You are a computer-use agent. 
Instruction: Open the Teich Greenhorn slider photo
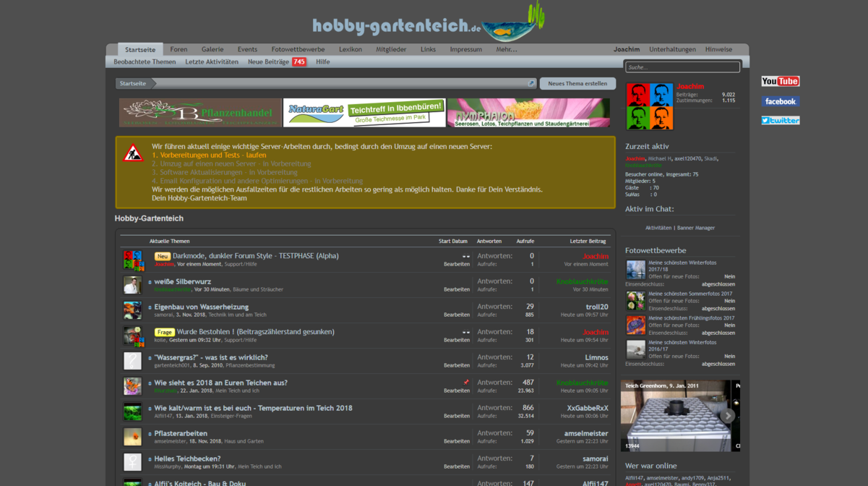(x=676, y=416)
